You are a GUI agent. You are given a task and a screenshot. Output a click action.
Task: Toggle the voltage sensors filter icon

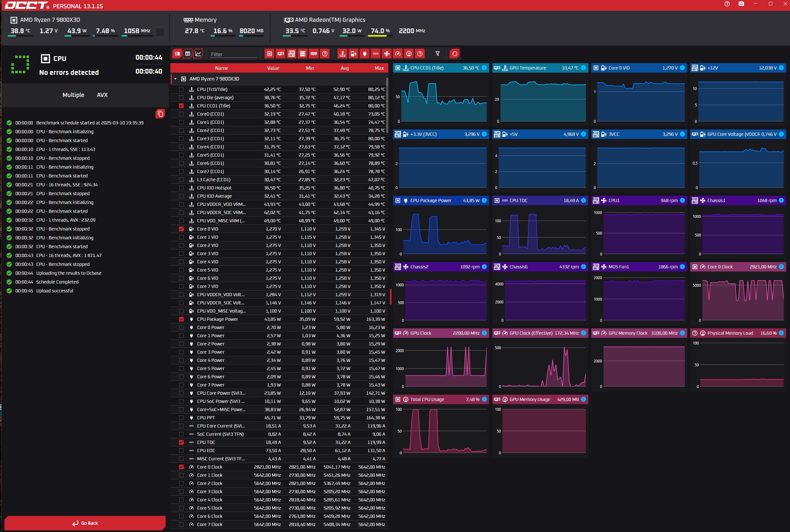pos(353,54)
